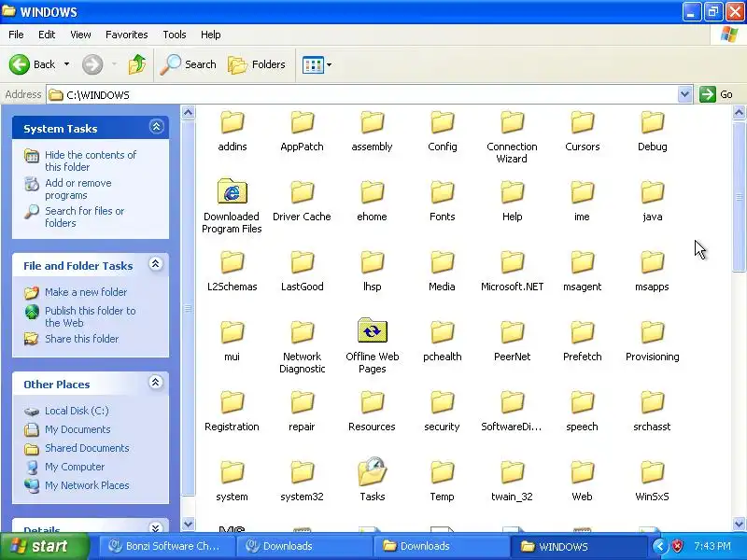Go to Shared Documents
Viewport: 747px width, 560px height.
click(x=77, y=448)
